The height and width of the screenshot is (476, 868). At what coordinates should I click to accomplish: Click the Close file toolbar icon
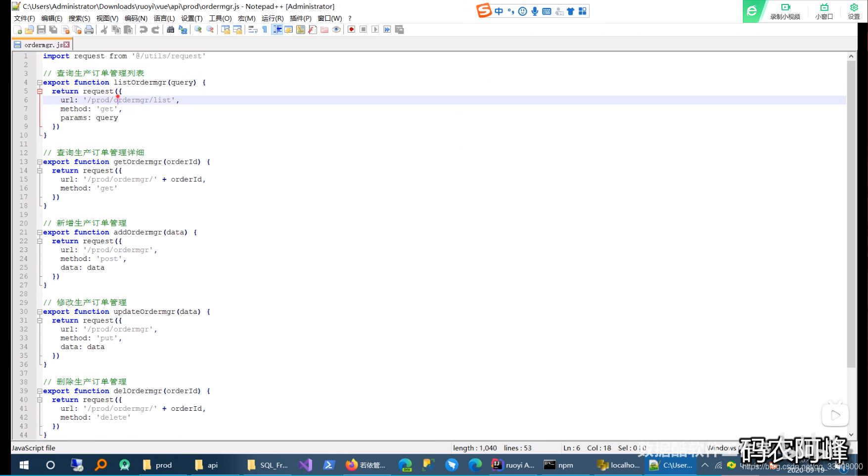[x=65, y=30]
